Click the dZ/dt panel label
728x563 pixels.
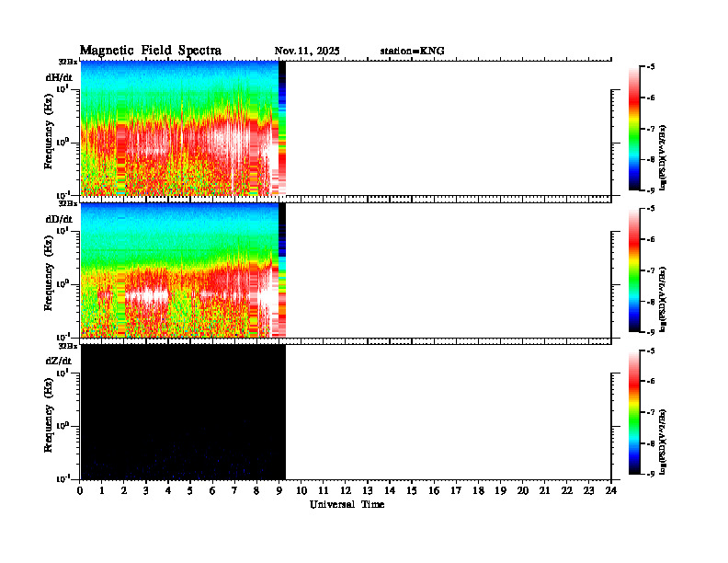pos(59,361)
